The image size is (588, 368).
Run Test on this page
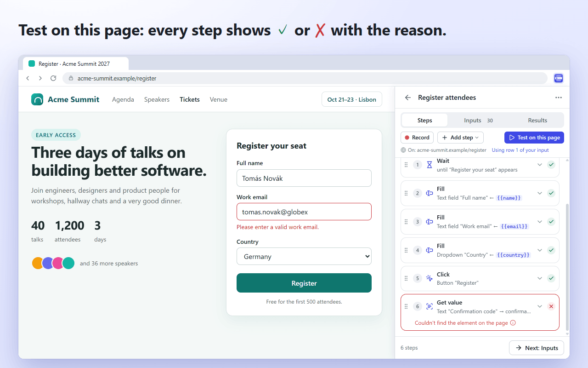[534, 138]
